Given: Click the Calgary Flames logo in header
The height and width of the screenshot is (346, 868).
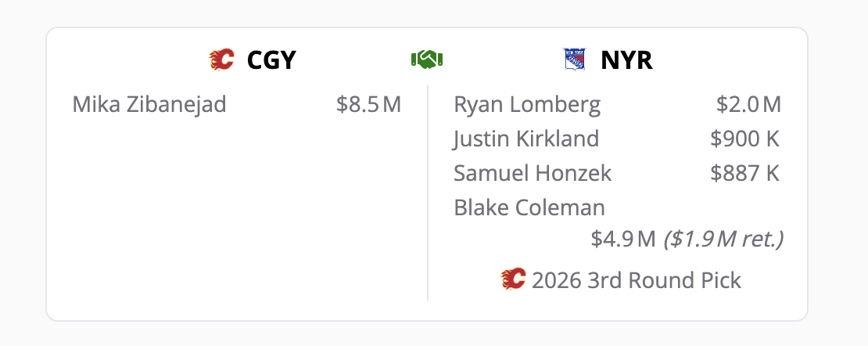Looking at the screenshot, I should coord(222,59).
